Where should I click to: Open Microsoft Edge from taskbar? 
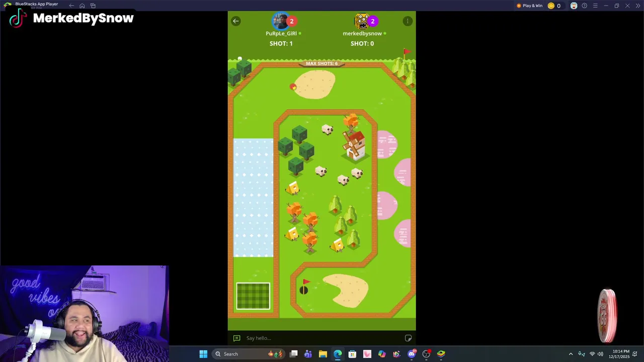338,354
